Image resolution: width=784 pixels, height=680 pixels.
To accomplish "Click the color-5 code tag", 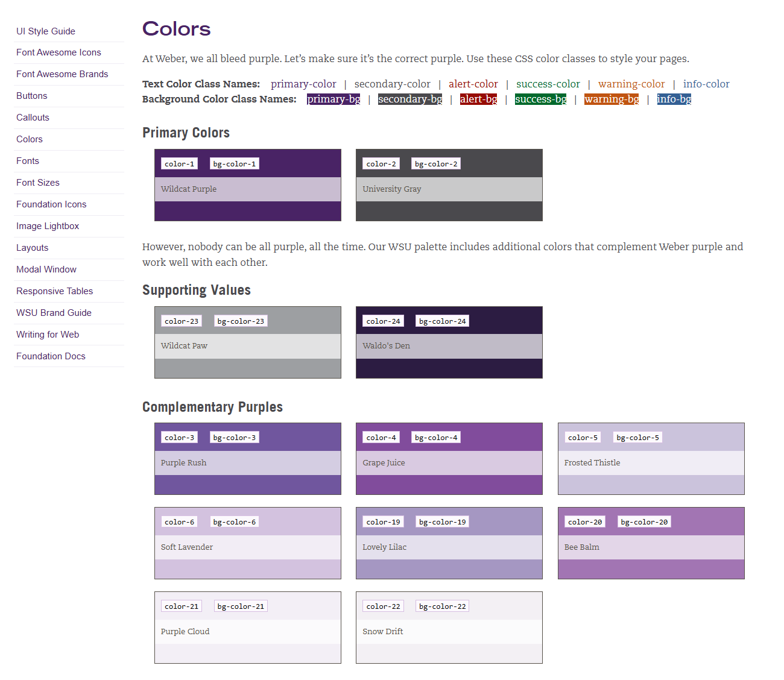I will pyautogui.click(x=583, y=437).
